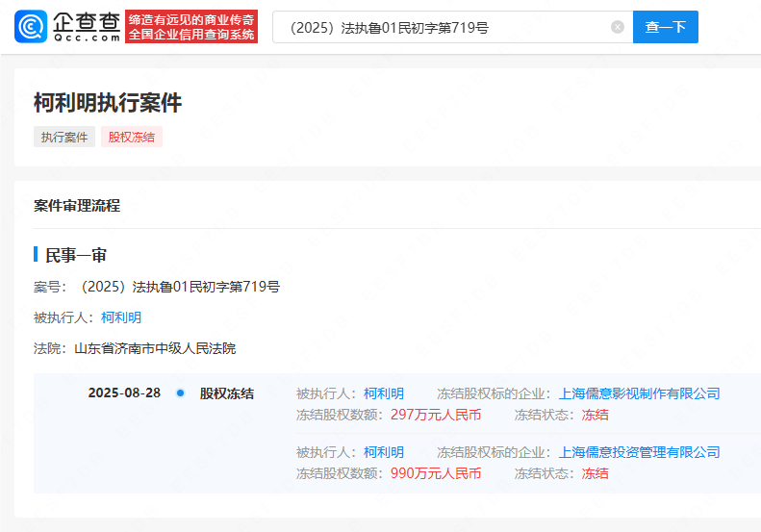Click the 民事一审 stage heading

[x=76, y=255]
